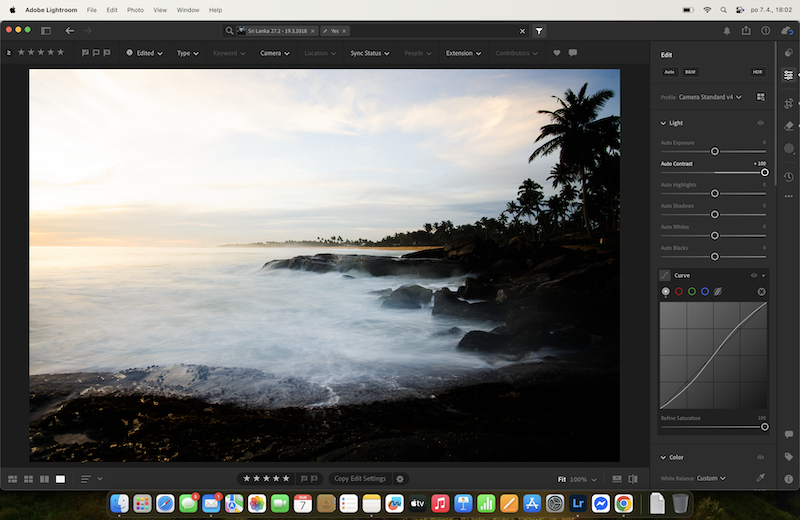Collapse the Light section
The width and height of the screenshot is (800, 520).
tap(663, 123)
